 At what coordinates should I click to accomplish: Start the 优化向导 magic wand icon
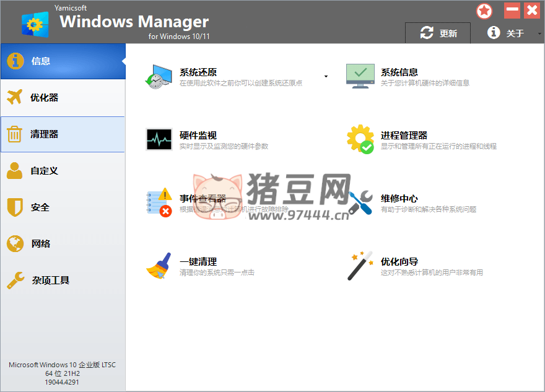tap(360, 266)
